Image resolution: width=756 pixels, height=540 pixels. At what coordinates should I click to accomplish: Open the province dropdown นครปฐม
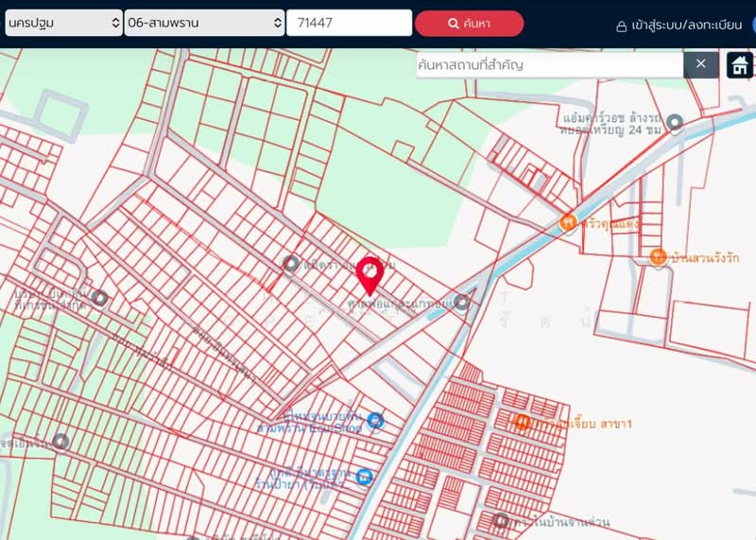point(63,23)
